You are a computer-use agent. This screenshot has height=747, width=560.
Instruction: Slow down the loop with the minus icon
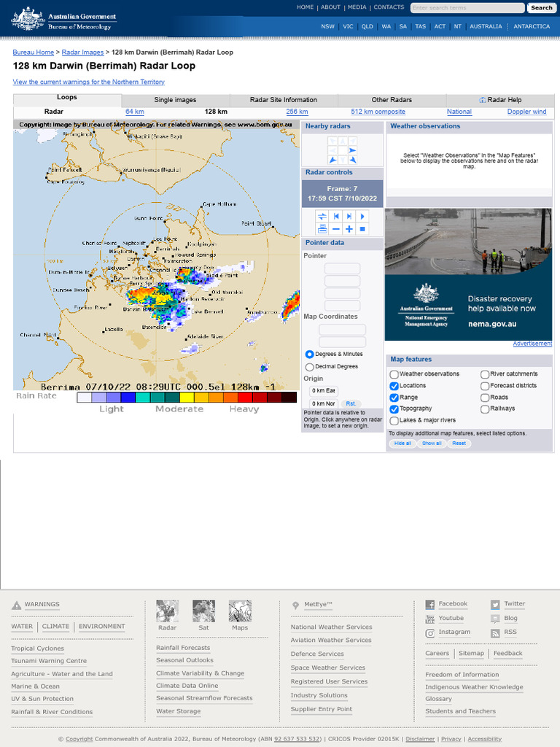point(335,229)
